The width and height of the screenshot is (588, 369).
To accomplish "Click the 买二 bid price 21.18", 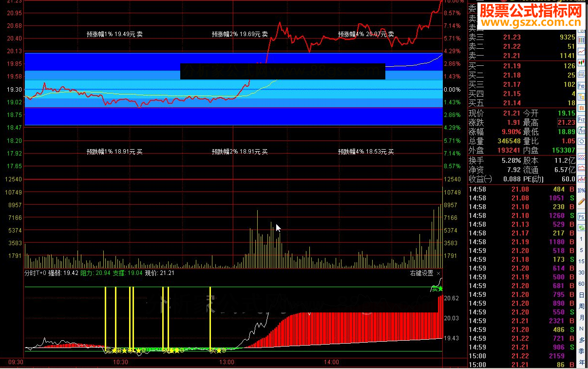I will pyautogui.click(x=512, y=76).
